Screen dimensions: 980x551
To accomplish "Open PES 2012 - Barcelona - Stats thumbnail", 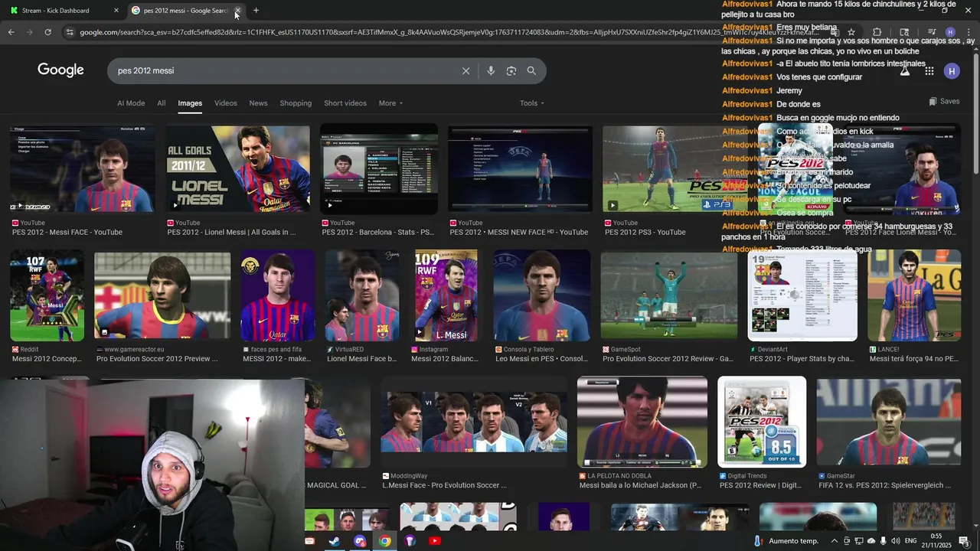I will pos(379,169).
